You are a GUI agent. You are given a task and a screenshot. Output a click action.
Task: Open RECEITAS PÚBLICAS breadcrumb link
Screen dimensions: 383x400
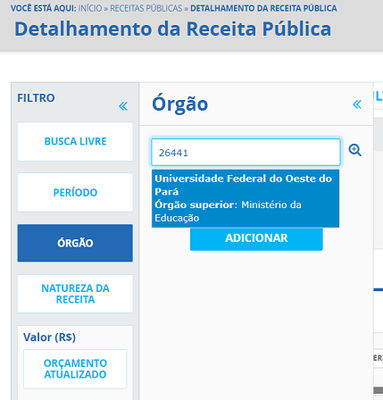(x=146, y=8)
